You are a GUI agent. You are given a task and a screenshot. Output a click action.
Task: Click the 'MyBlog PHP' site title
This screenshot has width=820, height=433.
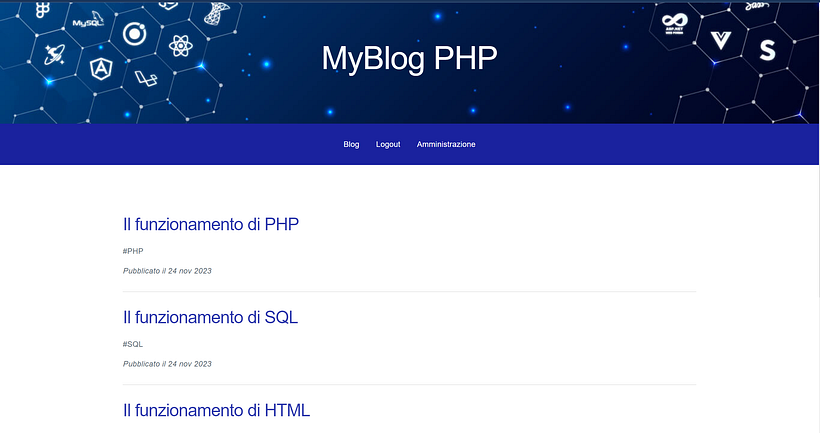409,58
